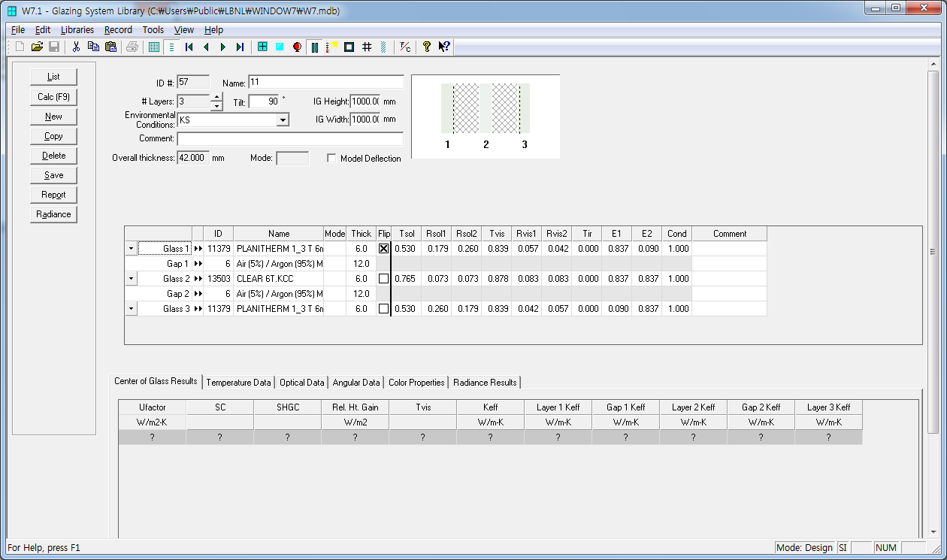
Task: Uncheck the Flip box for Glass 1
Action: (383, 249)
